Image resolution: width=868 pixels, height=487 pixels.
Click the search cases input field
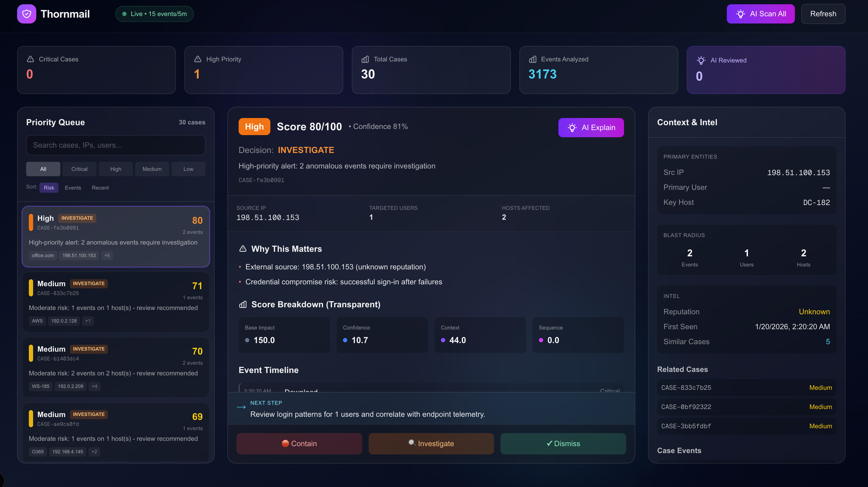pos(116,145)
